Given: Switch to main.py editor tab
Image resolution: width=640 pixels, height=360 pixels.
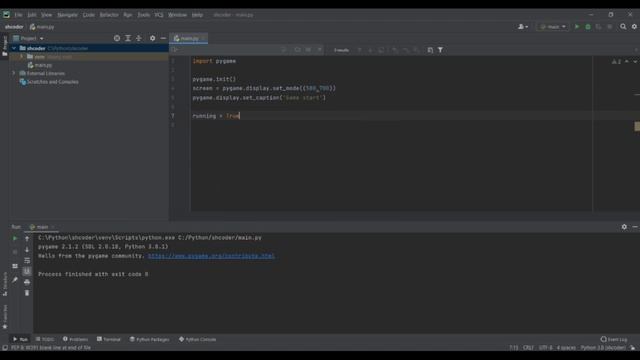Looking at the screenshot, I should point(189,38).
